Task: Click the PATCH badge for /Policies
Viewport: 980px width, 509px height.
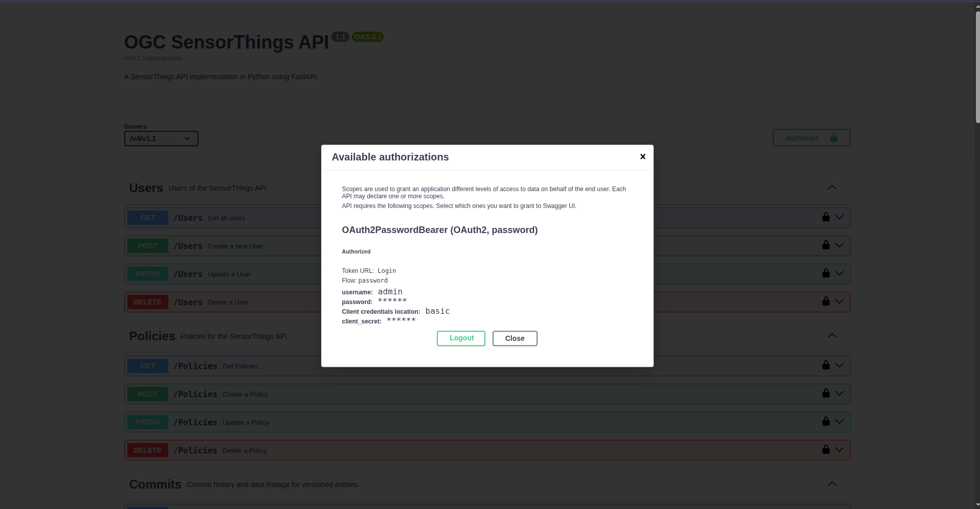Action: [147, 422]
